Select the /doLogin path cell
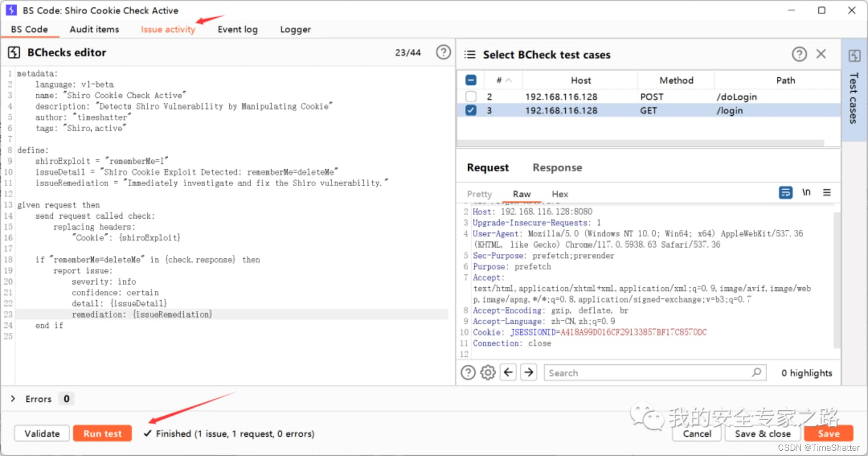 [x=737, y=96]
